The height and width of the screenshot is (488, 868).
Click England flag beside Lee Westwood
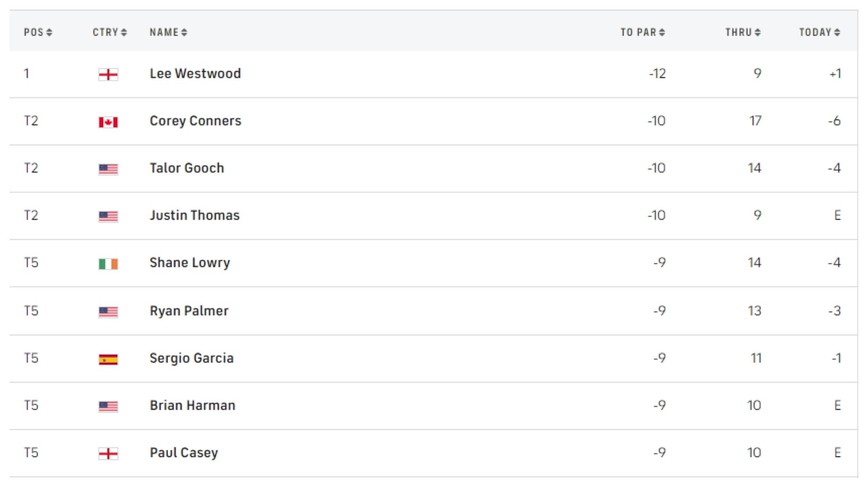pos(108,74)
